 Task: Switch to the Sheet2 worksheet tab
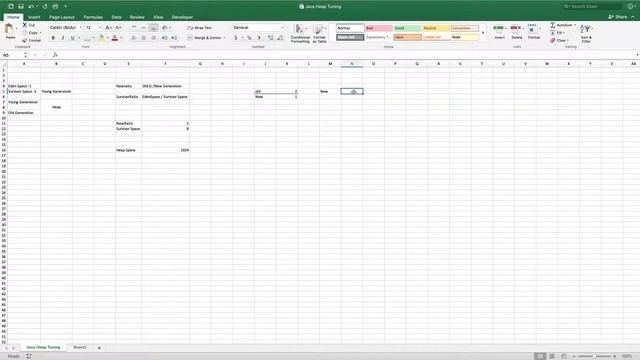click(x=80, y=347)
